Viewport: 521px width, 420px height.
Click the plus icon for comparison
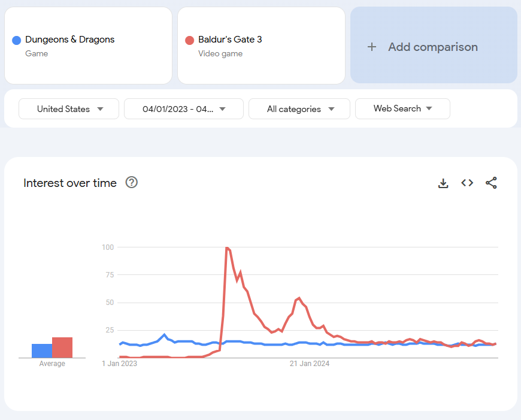pos(372,47)
